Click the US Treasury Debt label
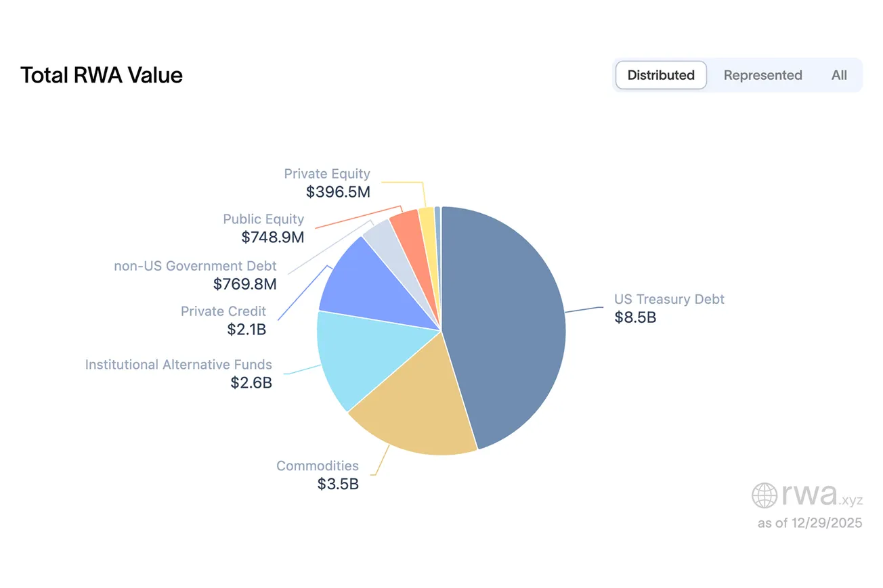This screenshot has height=588, width=883. pos(669,299)
